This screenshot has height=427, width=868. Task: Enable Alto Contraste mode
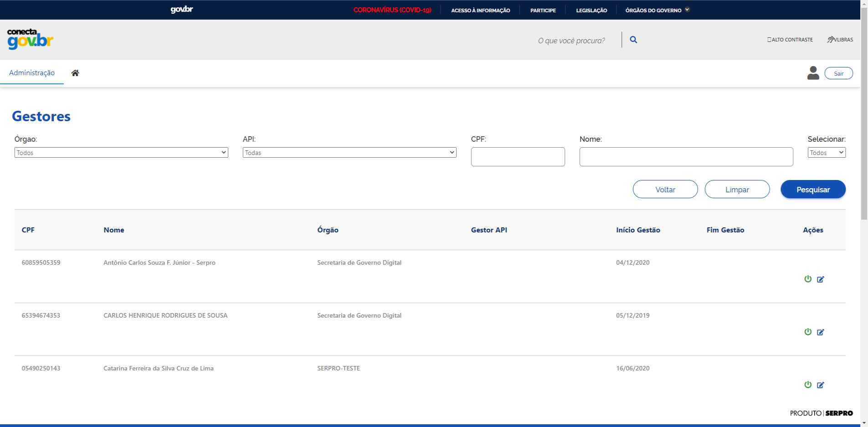[790, 40]
